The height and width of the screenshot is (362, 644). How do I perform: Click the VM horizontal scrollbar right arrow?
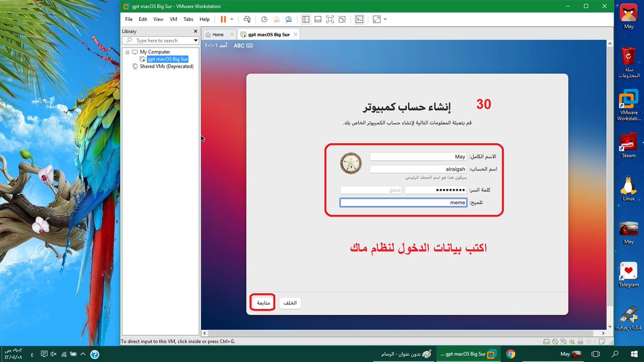coord(603,333)
